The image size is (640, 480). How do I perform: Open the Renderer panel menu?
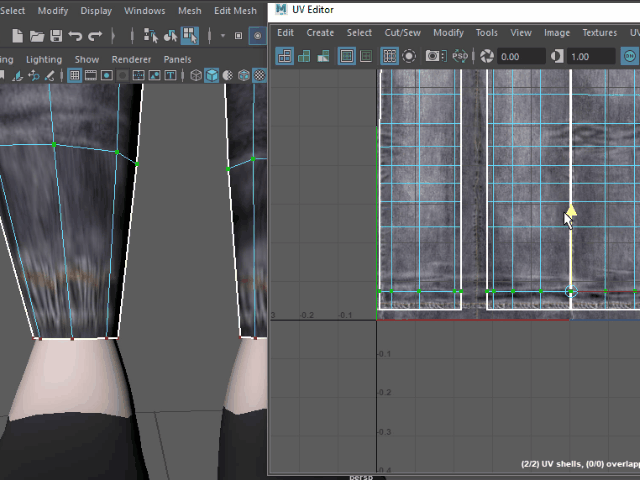click(131, 59)
